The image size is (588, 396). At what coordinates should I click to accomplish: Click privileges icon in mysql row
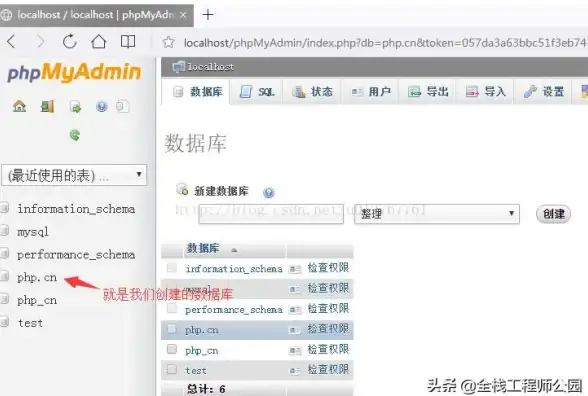pos(295,289)
